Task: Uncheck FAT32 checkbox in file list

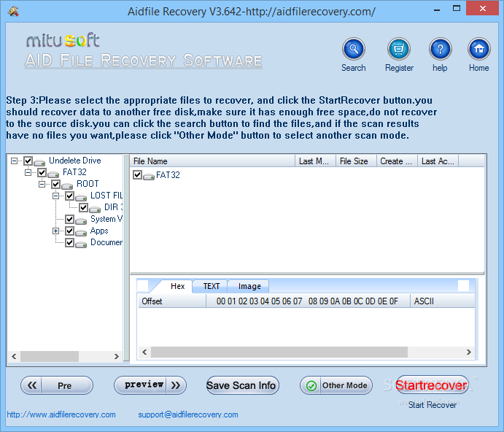Action: pyautogui.click(x=137, y=174)
